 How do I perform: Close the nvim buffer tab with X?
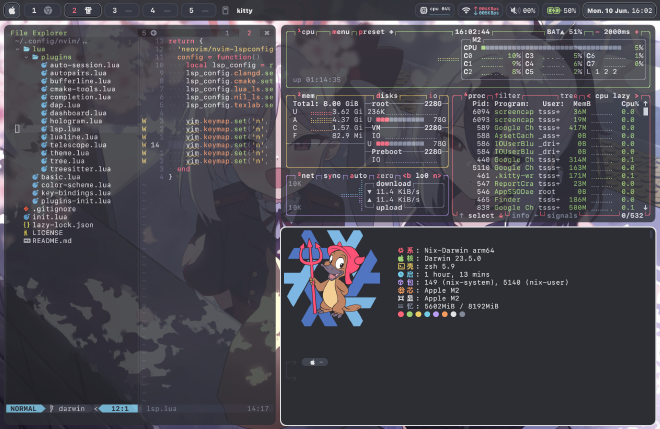pos(266,33)
